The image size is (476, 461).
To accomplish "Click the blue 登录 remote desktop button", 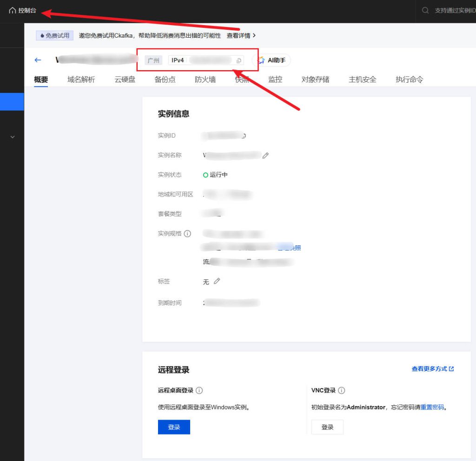I will click(x=174, y=427).
